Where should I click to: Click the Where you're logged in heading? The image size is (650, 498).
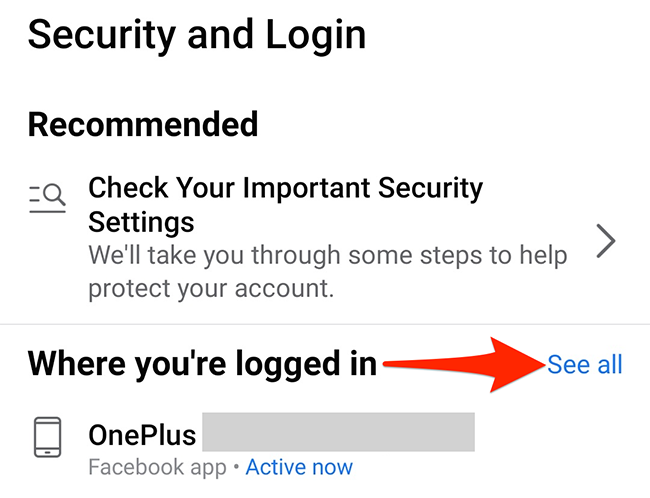click(202, 364)
